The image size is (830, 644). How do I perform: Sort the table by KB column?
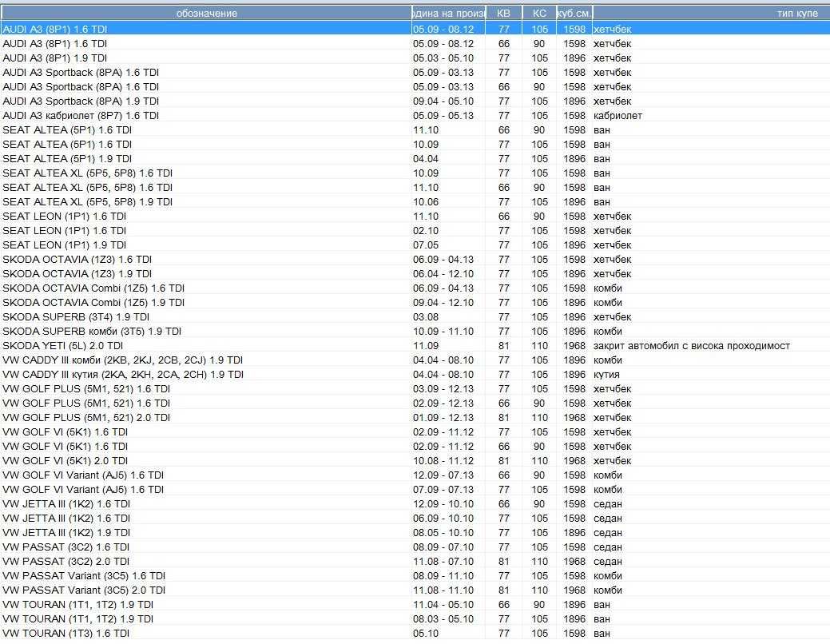[503, 14]
